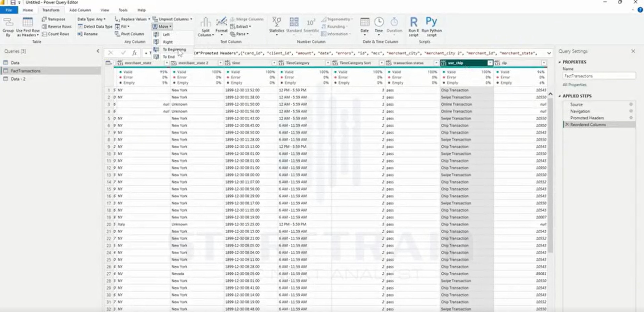Open the Statistics tool
Image resolution: width=644 pixels, height=312 pixels.
[x=276, y=26]
